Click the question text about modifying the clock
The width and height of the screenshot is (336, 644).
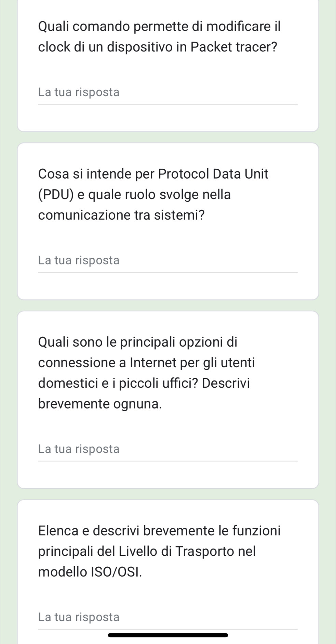[x=159, y=26]
